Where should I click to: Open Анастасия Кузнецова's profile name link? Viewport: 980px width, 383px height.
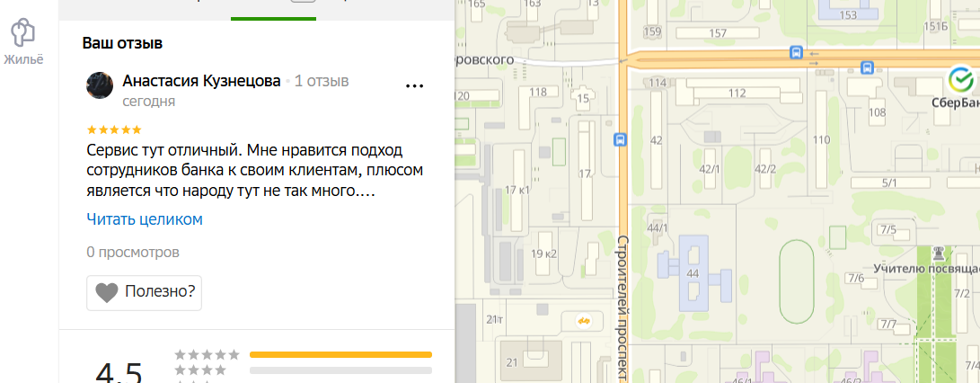point(201,81)
